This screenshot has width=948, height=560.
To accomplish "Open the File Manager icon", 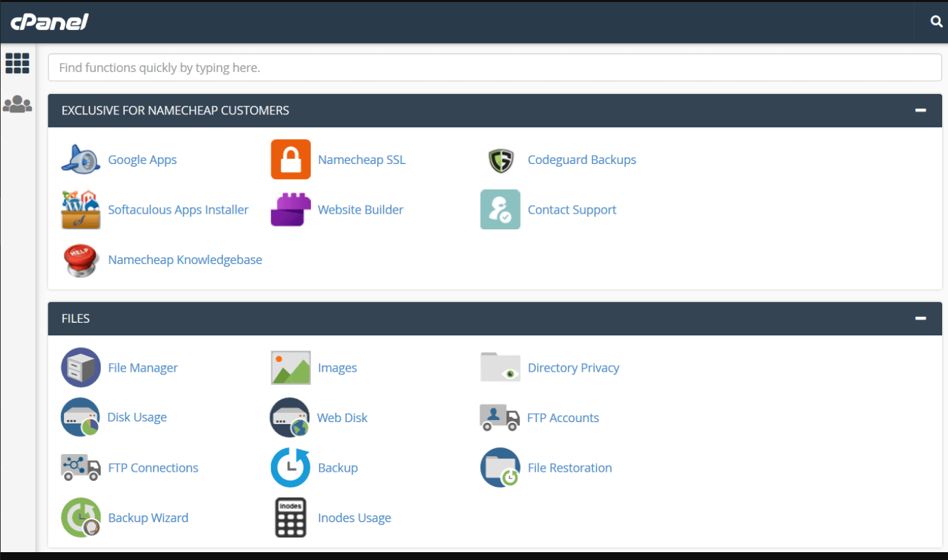I will 81,367.
